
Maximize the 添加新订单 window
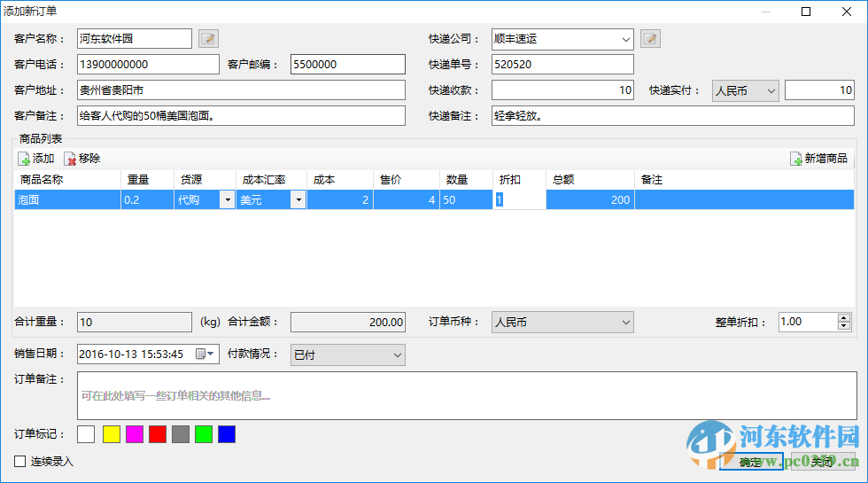pos(806,12)
